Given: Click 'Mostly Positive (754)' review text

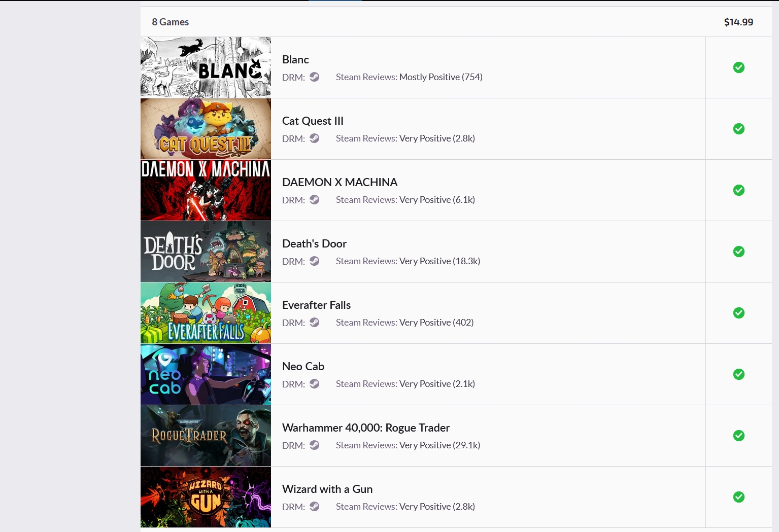Looking at the screenshot, I should pos(441,77).
